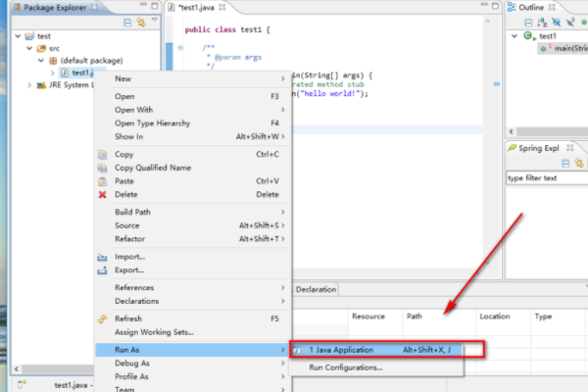Viewport: 588px width, 392px height.
Task: Click the Sort alphabetically icon in Outline
Action: click(x=541, y=21)
